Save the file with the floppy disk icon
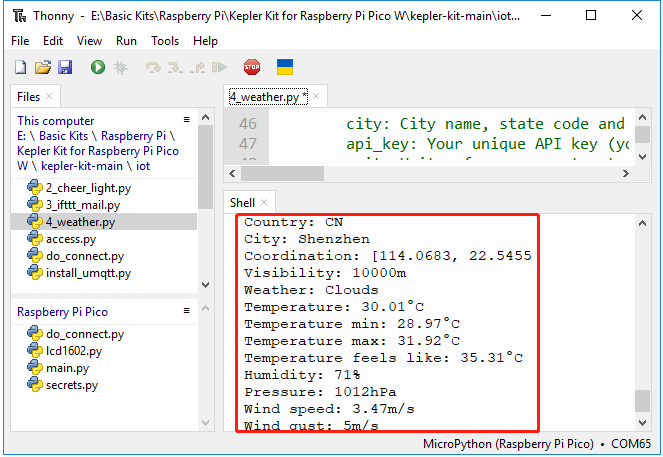The image size is (663, 457). (65, 67)
